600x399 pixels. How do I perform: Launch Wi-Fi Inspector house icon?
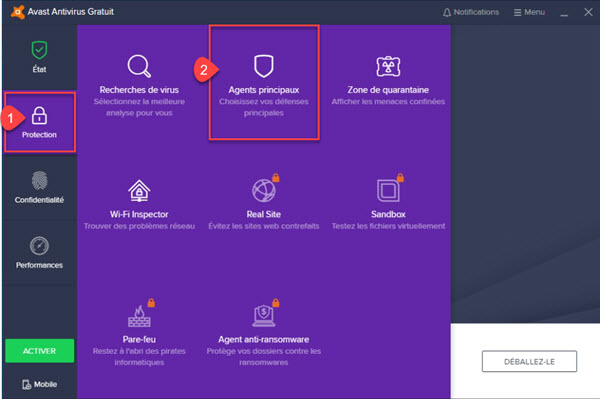[x=139, y=191]
